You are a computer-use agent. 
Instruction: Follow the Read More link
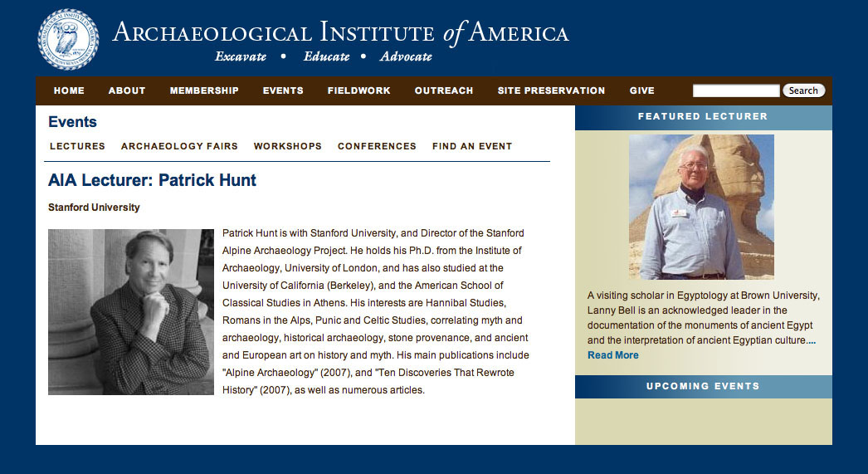(613, 355)
